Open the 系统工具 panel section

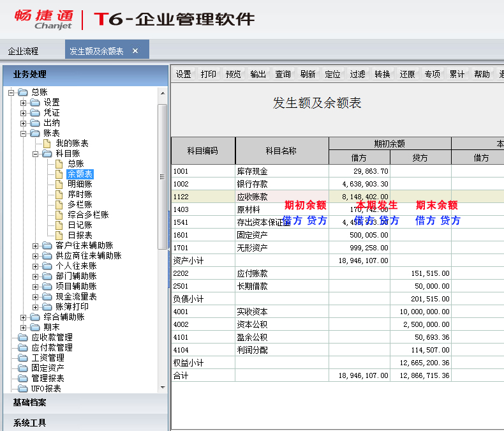point(29,423)
